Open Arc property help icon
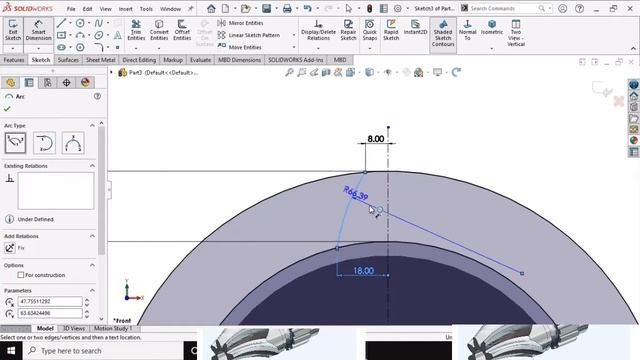The height and width of the screenshot is (360, 640). (x=97, y=96)
